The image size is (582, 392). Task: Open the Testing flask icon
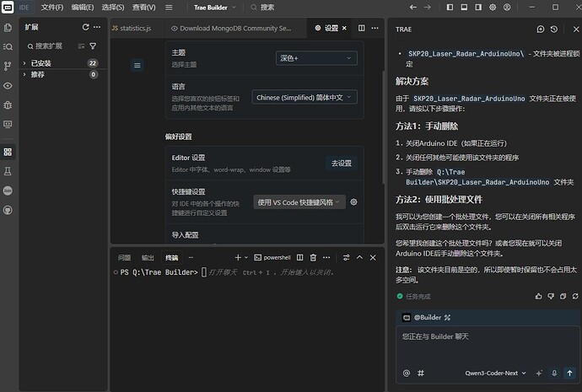8,171
